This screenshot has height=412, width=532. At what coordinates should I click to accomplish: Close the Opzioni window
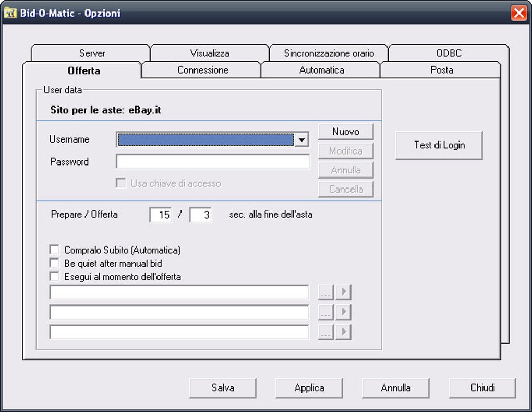(519, 13)
